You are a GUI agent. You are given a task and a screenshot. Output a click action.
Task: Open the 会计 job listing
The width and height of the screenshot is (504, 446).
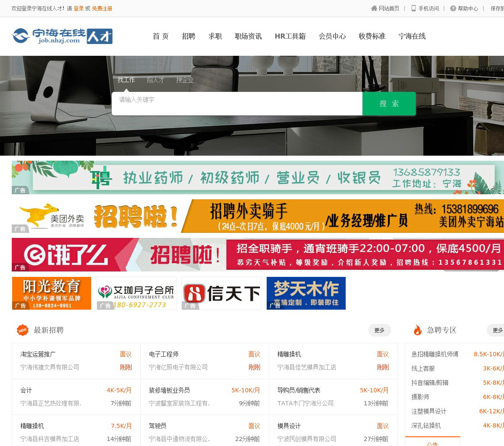click(26, 390)
